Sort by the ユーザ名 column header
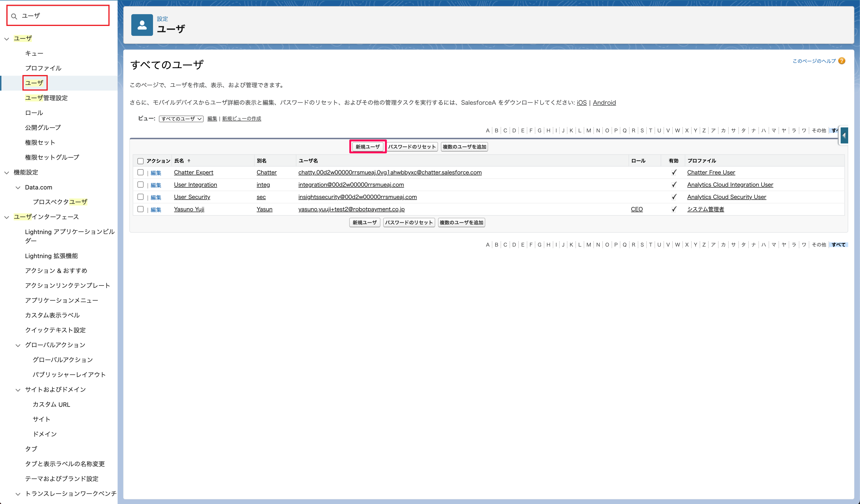Image resolution: width=860 pixels, height=504 pixels. (x=308, y=161)
